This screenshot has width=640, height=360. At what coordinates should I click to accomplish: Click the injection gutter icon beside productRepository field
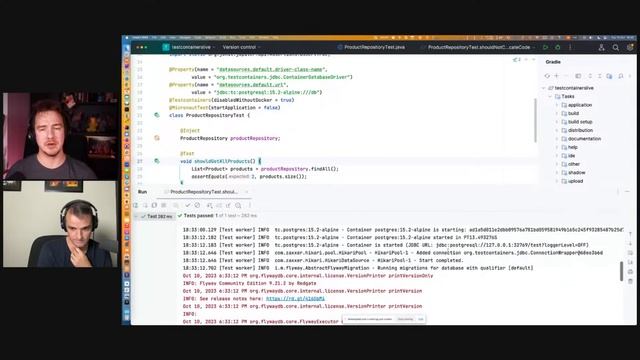[157, 138]
